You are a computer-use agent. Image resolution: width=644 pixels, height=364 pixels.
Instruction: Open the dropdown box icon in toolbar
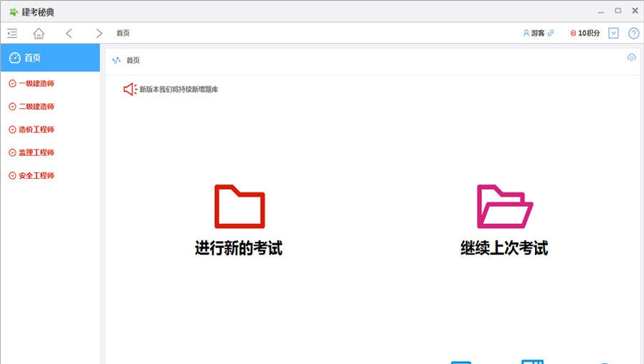(x=614, y=33)
